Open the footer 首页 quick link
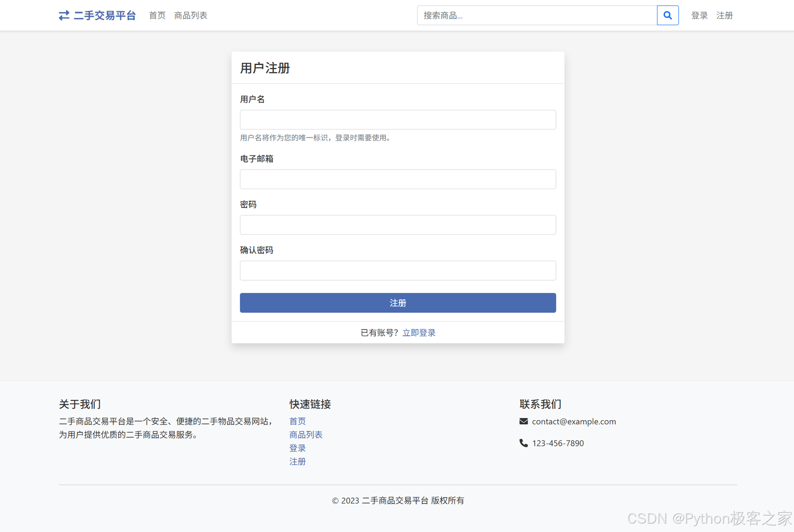 tap(297, 421)
